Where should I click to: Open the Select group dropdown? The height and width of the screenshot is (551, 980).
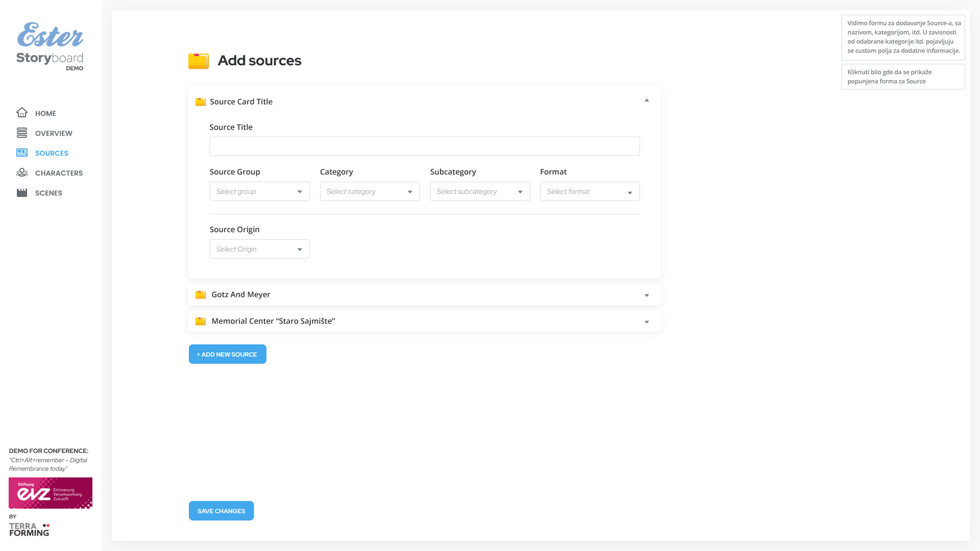pyautogui.click(x=259, y=192)
